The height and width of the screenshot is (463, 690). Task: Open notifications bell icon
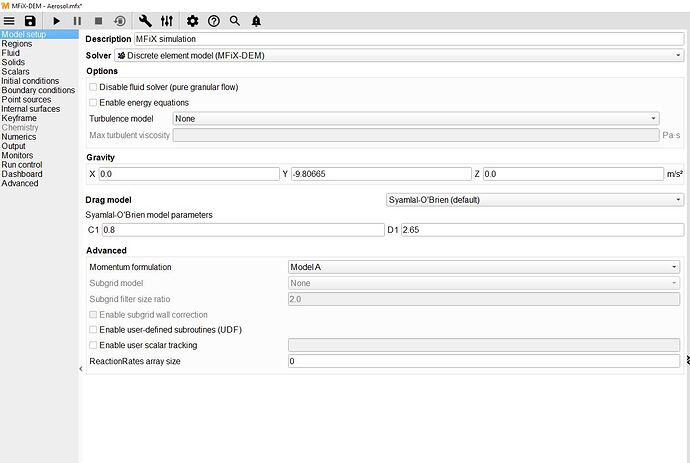[x=256, y=21]
